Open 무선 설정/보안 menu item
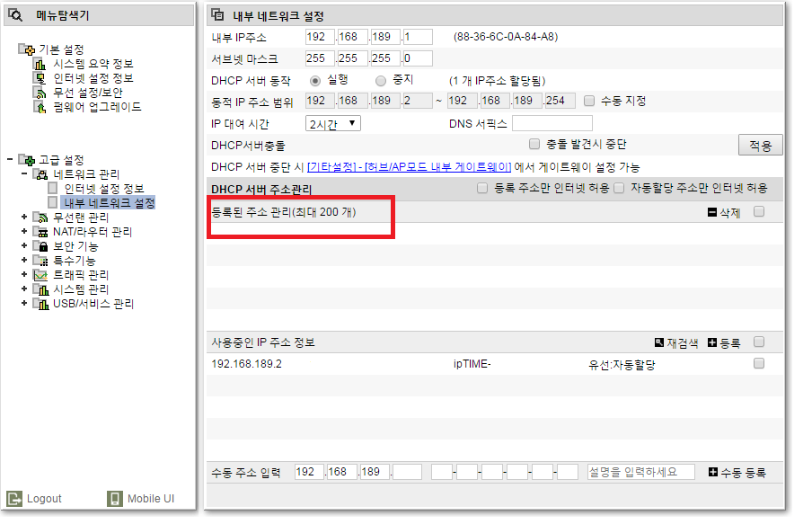 [x=88, y=93]
